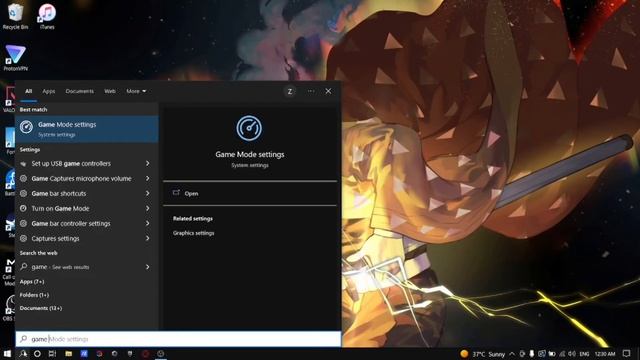Expand Game bar controller settings arrow
The height and width of the screenshot is (360, 640).
point(147,223)
